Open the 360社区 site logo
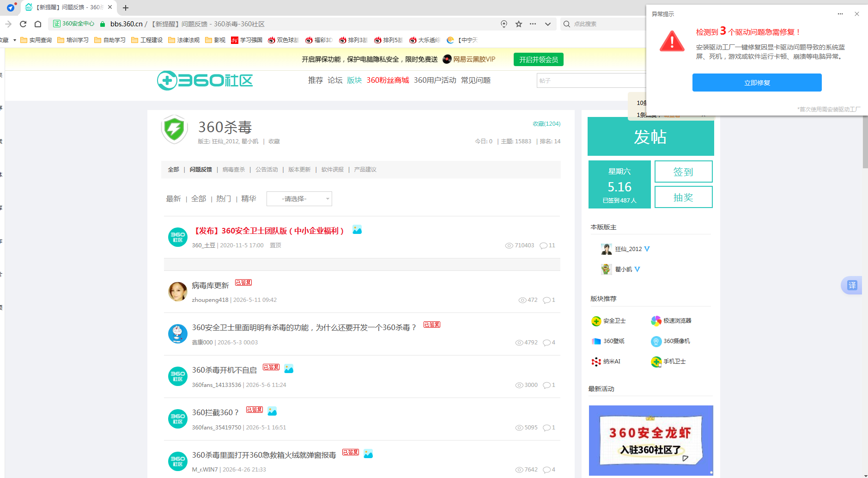Image resolution: width=868 pixels, height=478 pixels. [x=205, y=80]
